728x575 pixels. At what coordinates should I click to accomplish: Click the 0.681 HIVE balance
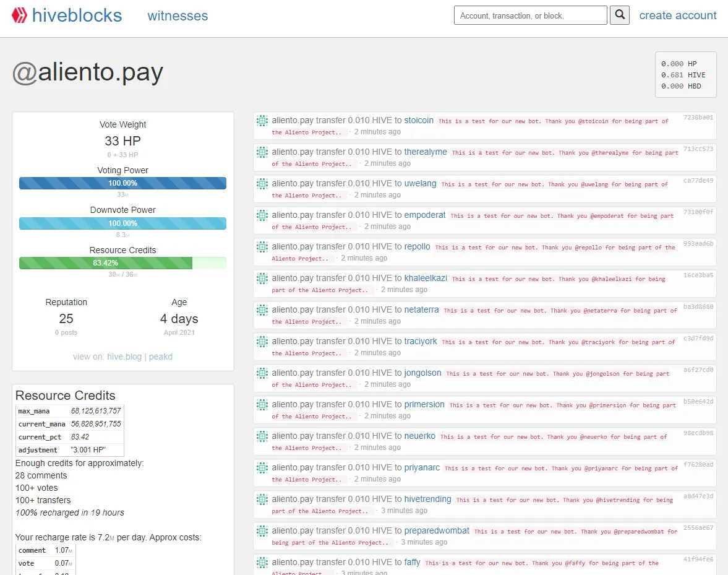[683, 75]
